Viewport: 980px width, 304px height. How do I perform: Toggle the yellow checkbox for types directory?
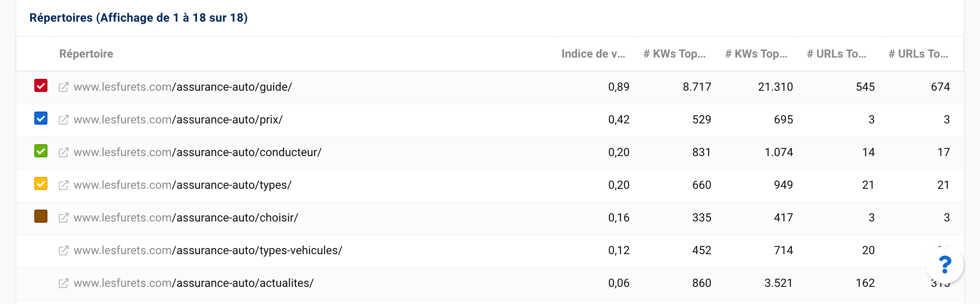(x=41, y=184)
